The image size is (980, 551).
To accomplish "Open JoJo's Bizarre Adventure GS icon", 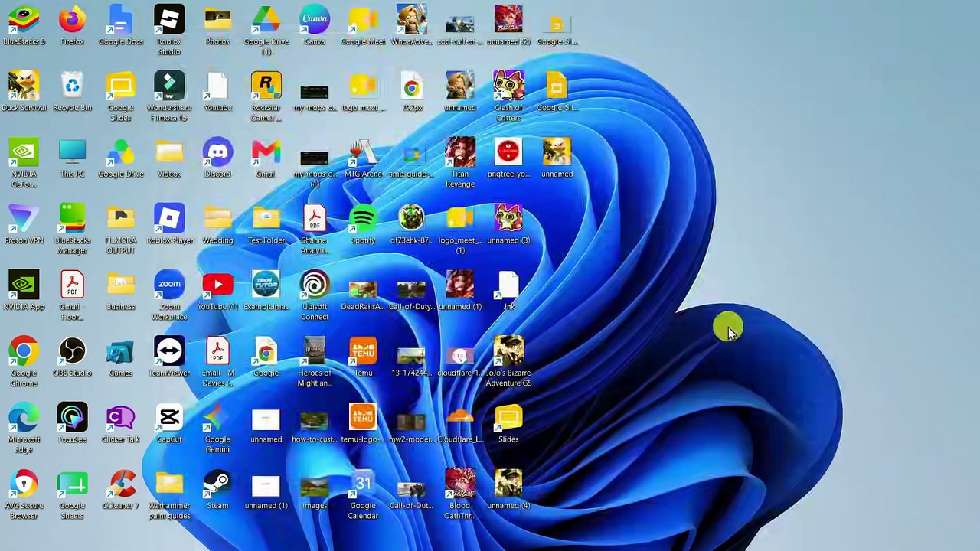I will click(508, 350).
